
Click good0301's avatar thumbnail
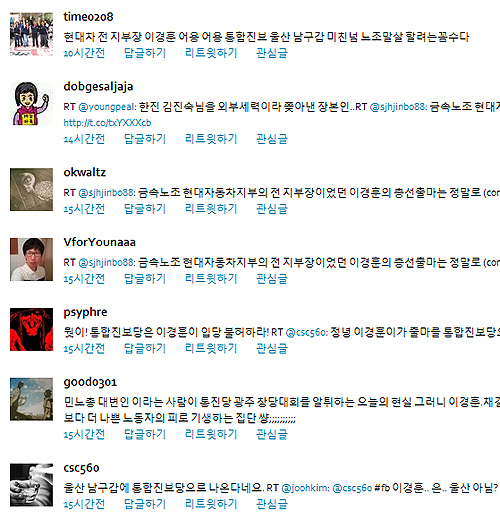tap(31, 399)
